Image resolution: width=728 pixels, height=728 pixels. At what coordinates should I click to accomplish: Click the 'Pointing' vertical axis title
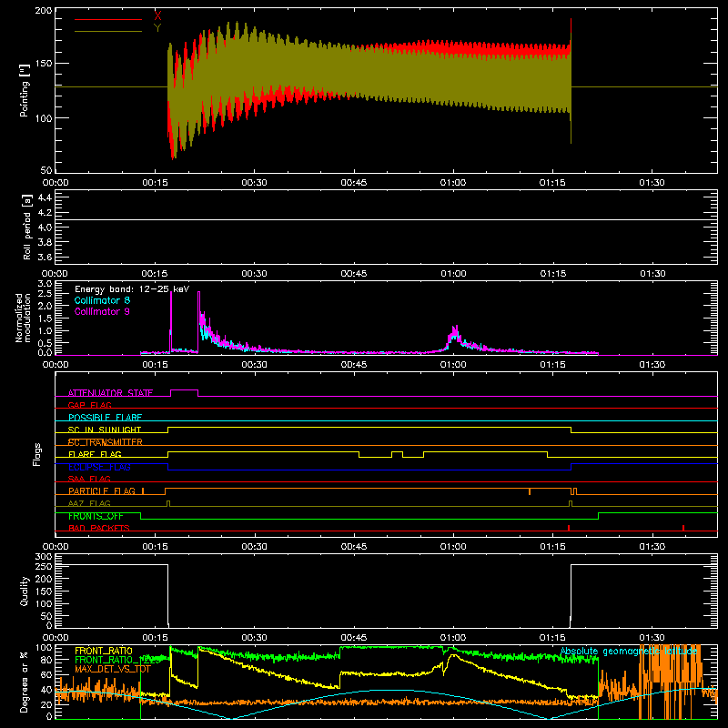pyautogui.click(x=25, y=90)
